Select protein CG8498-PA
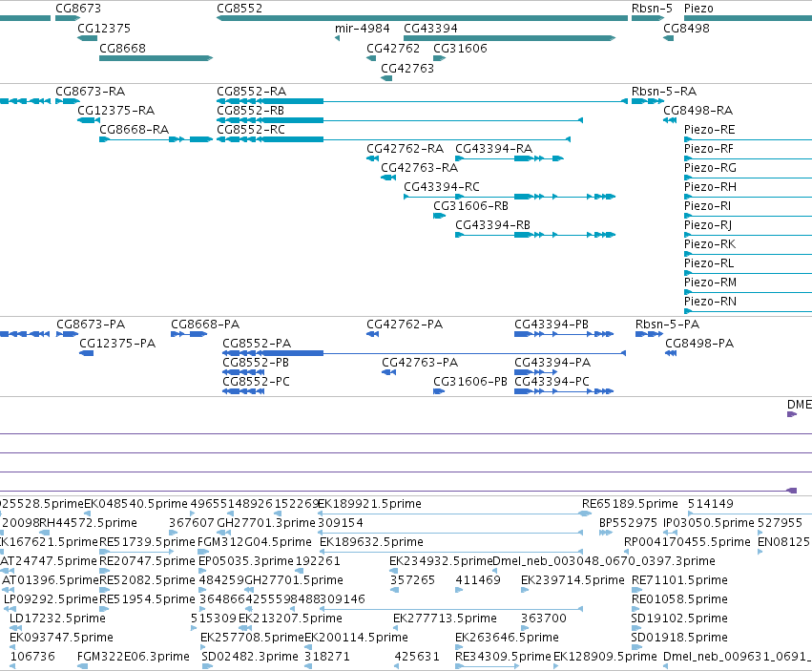The image size is (812, 671). (699, 344)
